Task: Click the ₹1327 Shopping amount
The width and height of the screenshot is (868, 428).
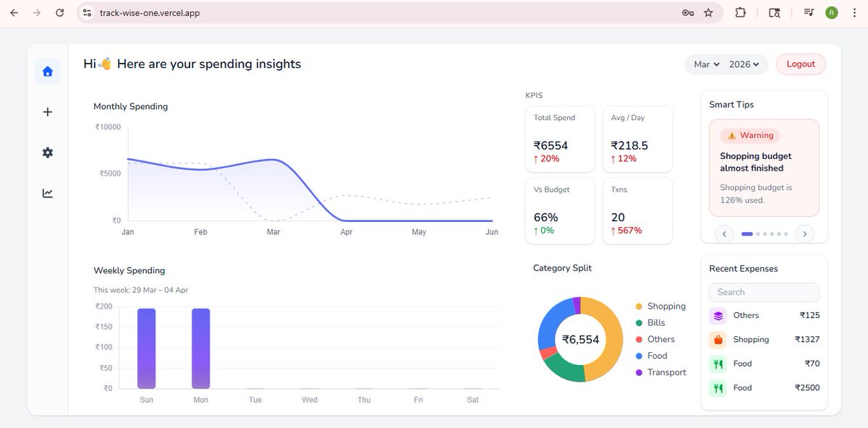Action: tap(807, 340)
